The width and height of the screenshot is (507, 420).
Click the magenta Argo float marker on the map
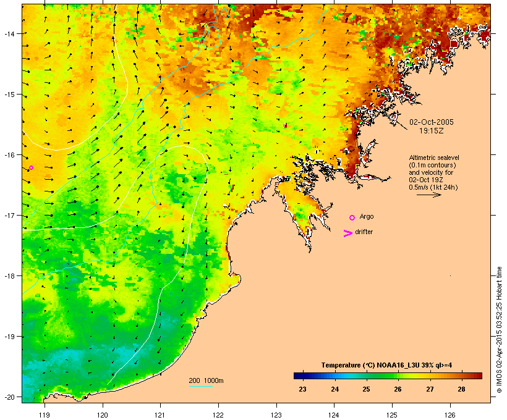pos(31,167)
